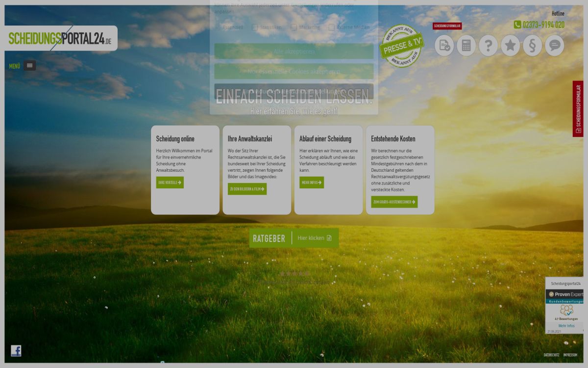Expand ProvenExpert widget via Mehr Infos
This screenshot has width=588, height=368.
[x=566, y=326]
